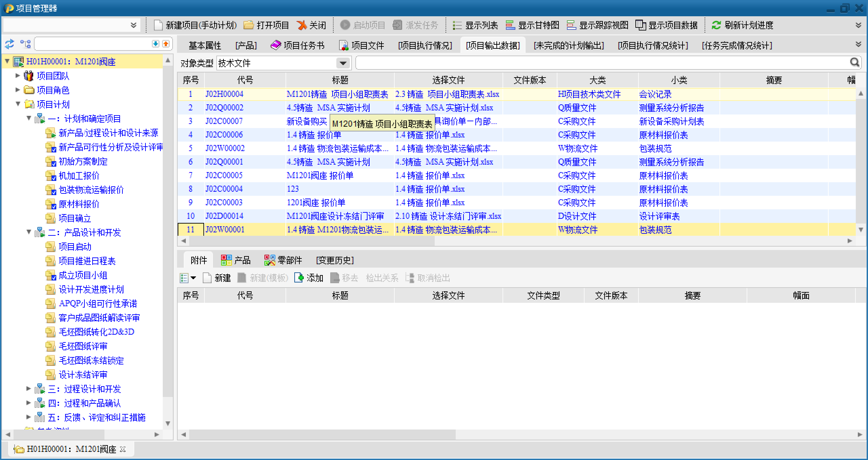Image resolution: width=868 pixels, height=460 pixels.
Task: Open the 变更历史 tab
Action: [335, 260]
